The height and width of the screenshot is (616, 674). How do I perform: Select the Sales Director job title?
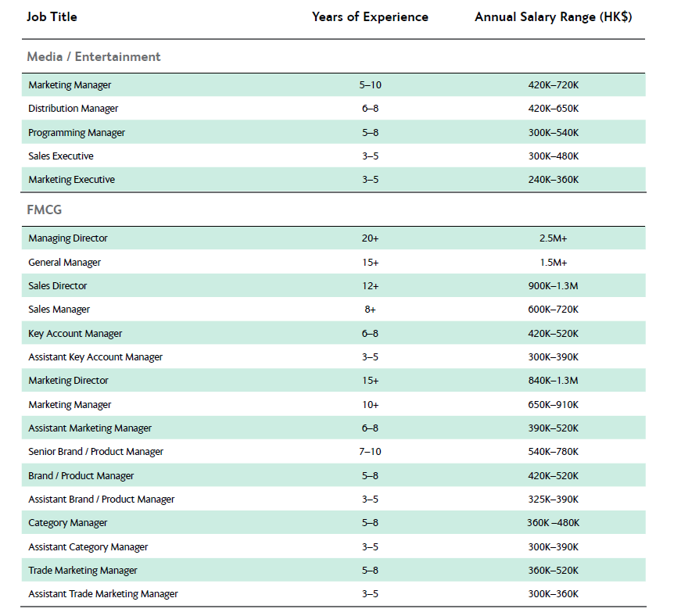tap(58, 286)
